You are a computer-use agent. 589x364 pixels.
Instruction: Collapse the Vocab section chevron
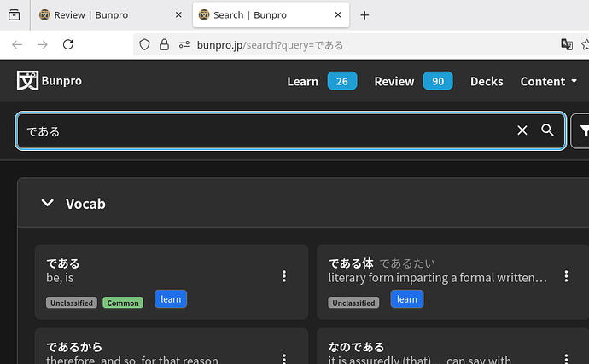pos(48,203)
